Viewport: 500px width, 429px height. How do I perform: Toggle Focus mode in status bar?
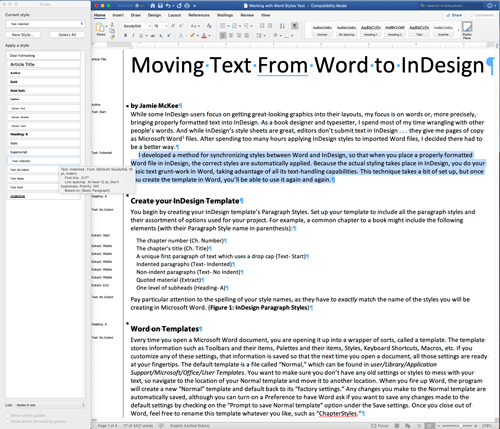pos(380,426)
